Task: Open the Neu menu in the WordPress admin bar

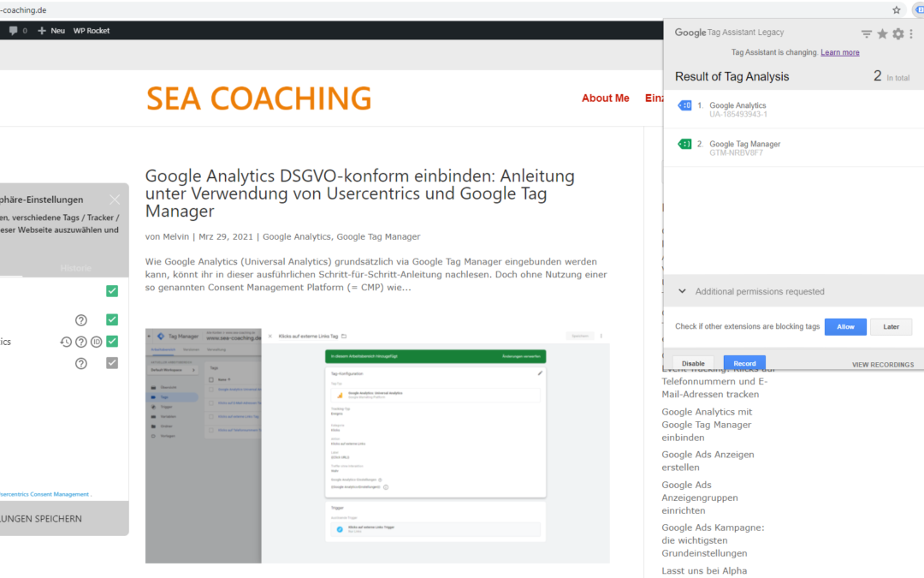Action: pos(51,31)
